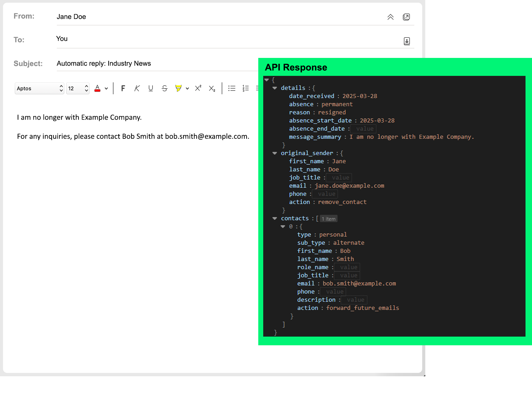Collapse the details node in API response
The width and height of the screenshot is (532, 397).
pyautogui.click(x=275, y=88)
